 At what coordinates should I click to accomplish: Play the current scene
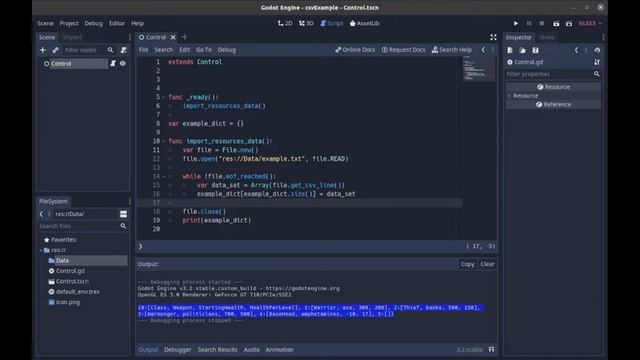(556, 24)
